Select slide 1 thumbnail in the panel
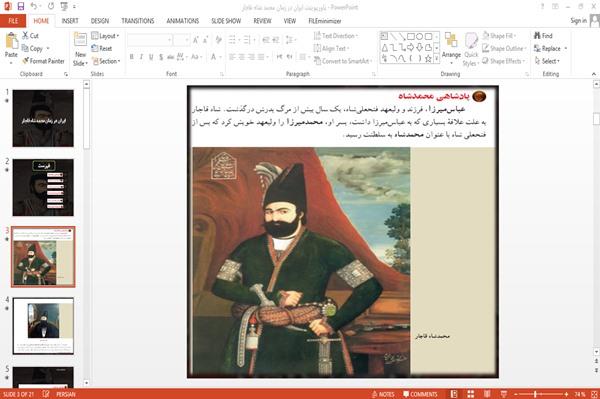This screenshot has height=399, width=600. click(x=43, y=118)
